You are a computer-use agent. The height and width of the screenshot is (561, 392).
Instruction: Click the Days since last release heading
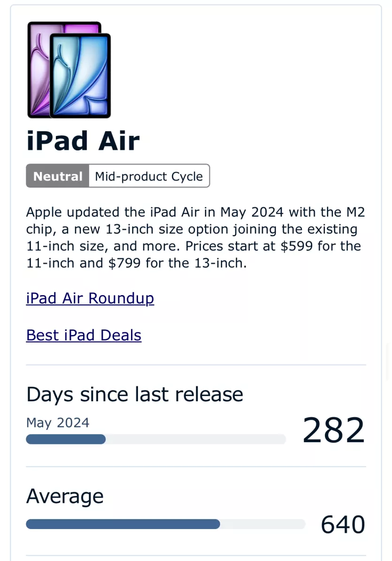point(135,395)
